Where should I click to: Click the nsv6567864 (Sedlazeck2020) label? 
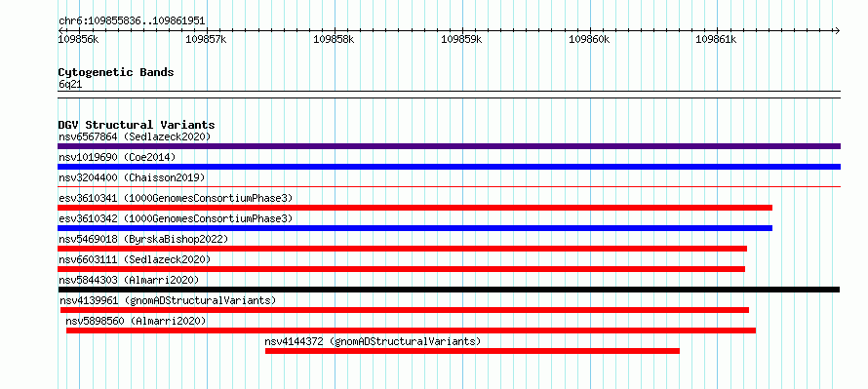pos(135,136)
